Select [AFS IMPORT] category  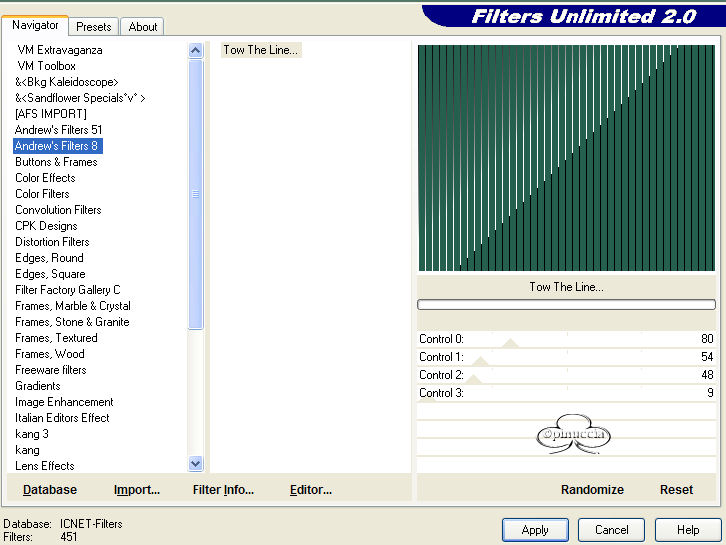51,114
